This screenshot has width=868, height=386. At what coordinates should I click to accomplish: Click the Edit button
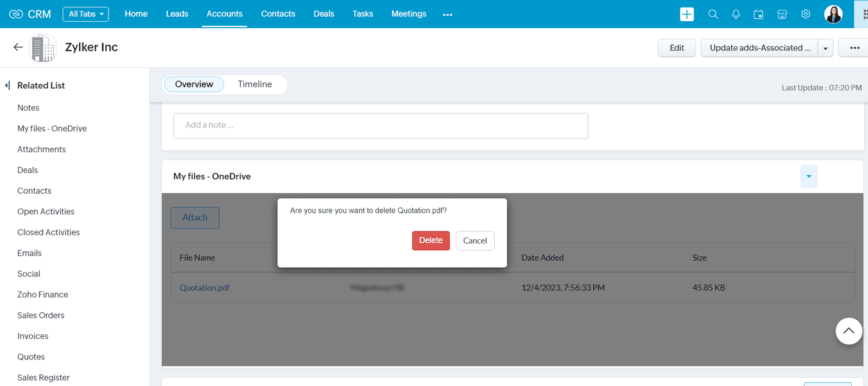pyautogui.click(x=677, y=48)
